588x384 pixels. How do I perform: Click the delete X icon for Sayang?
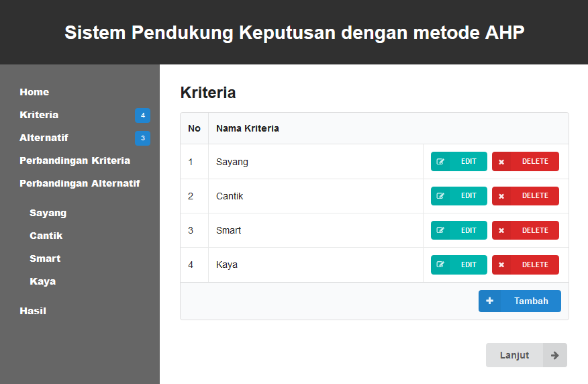(501, 162)
